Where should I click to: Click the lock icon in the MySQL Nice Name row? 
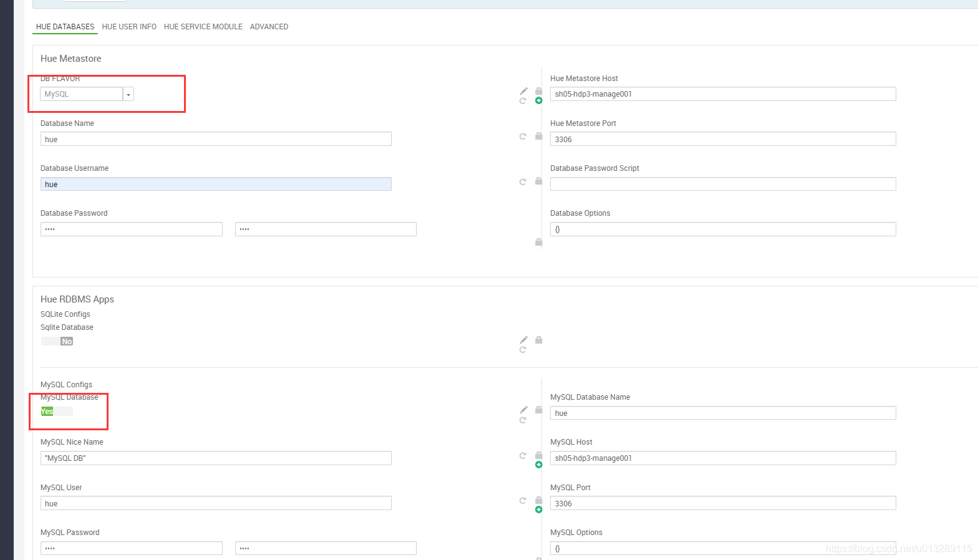[539, 455]
